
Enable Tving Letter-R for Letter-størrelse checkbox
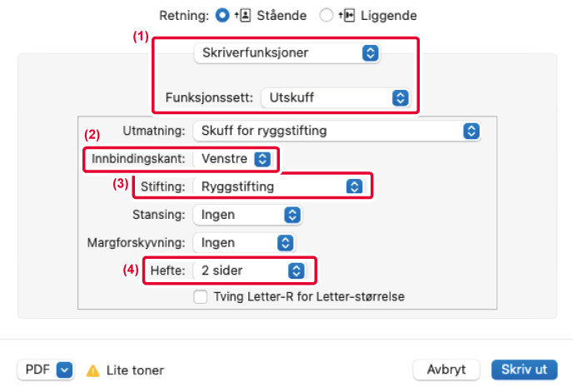click(x=200, y=296)
